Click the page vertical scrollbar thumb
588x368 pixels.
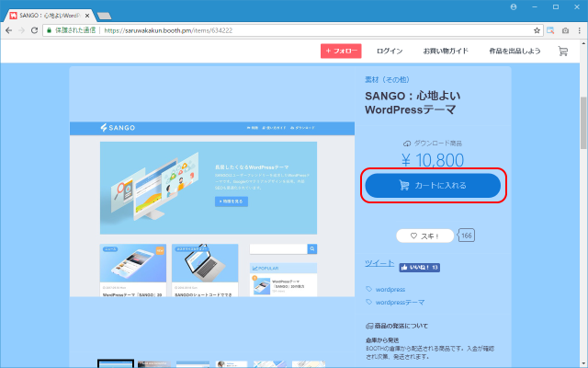(583, 122)
